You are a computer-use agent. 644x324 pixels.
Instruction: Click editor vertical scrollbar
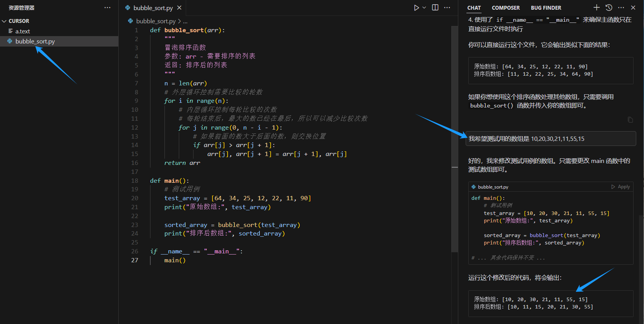click(455, 140)
